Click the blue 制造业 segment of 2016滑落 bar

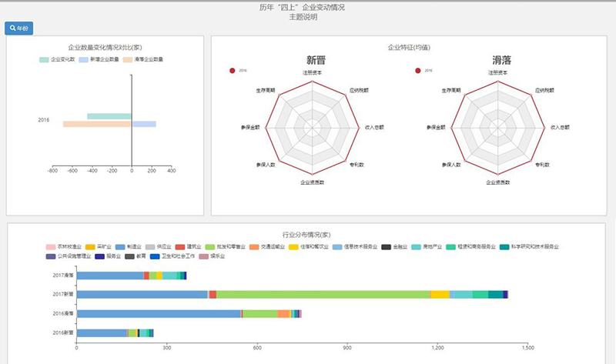158,313
